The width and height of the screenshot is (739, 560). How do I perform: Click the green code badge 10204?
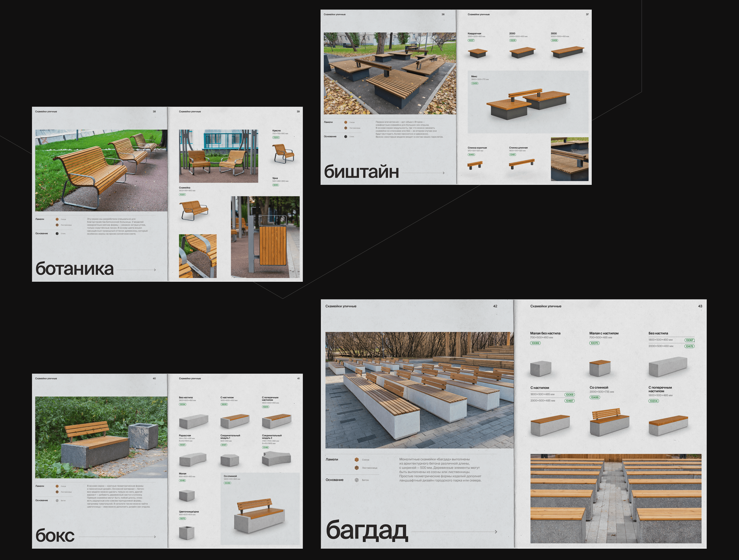(653, 401)
